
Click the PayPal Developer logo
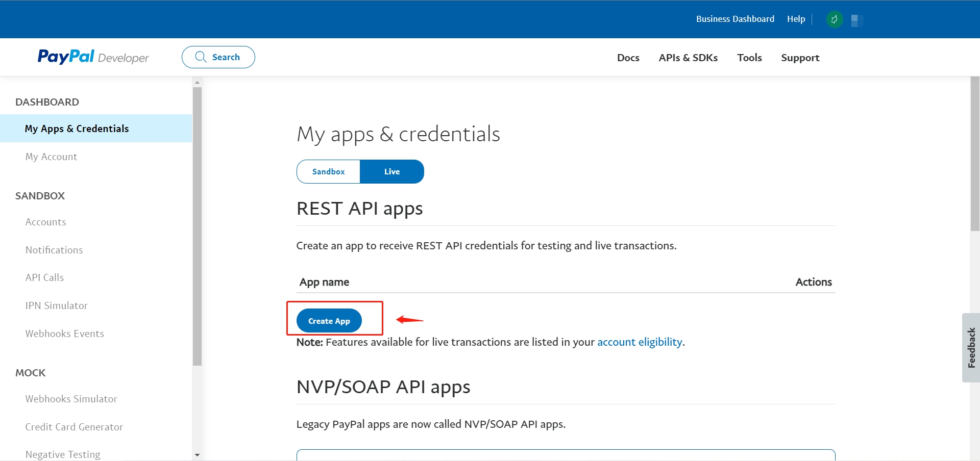click(93, 57)
